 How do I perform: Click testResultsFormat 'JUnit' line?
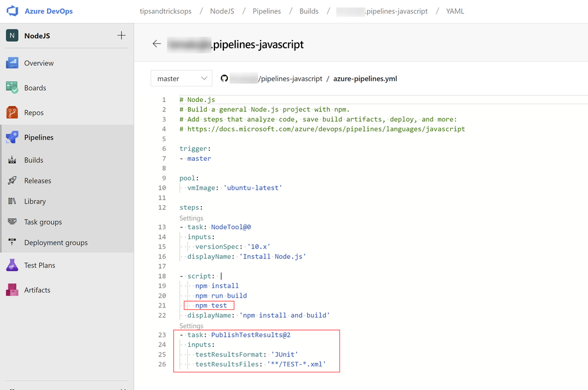pyautogui.click(x=247, y=355)
